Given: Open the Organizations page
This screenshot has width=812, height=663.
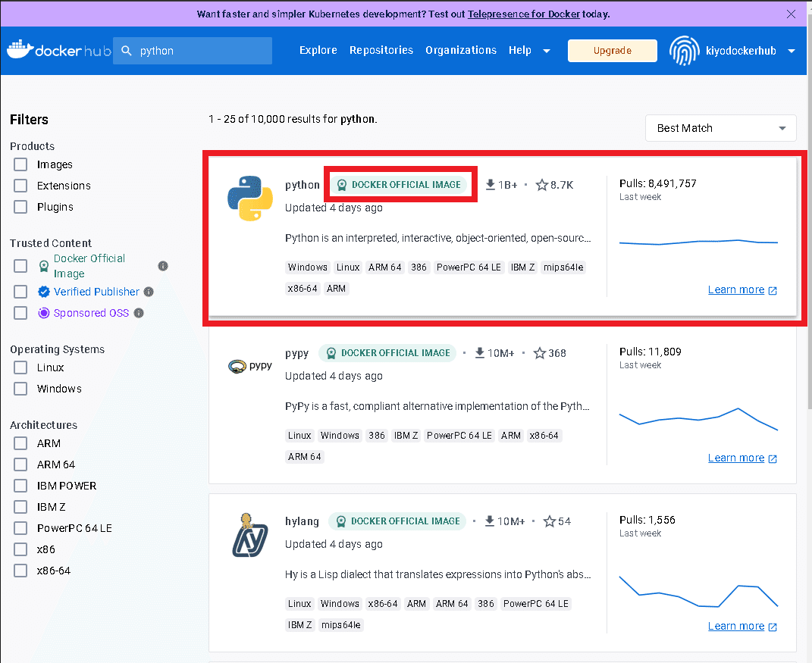Looking at the screenshot, I should pyautogui.click(x=461, y=50).
